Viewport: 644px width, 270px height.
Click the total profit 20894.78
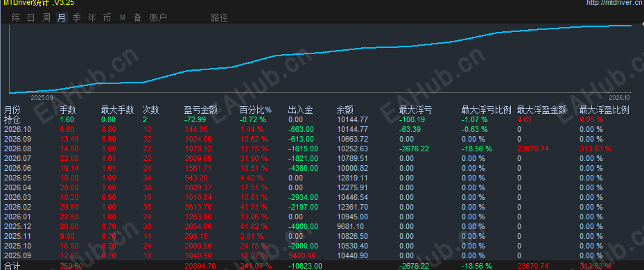point(200,266)
